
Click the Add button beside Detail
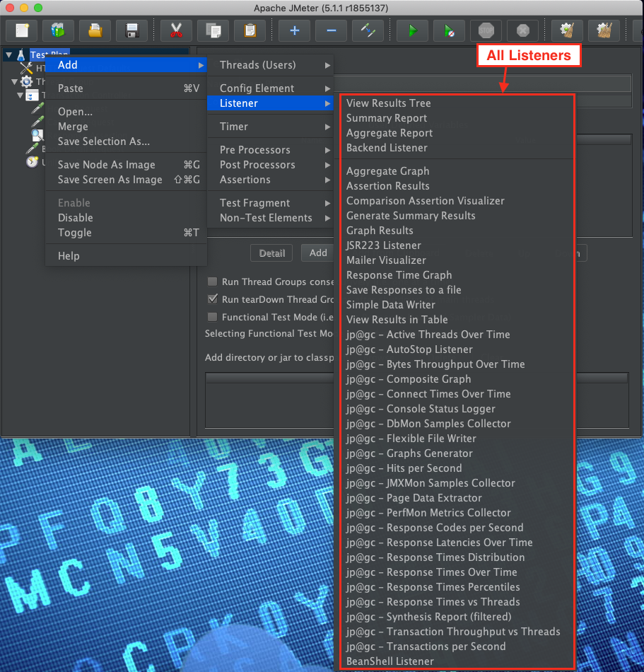click(317, 253)
